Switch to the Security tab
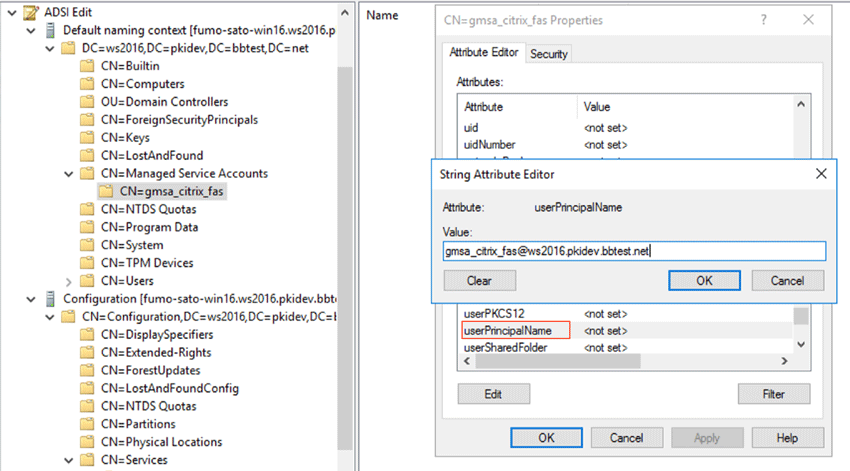The image size is (850, 471). (548, 54)
